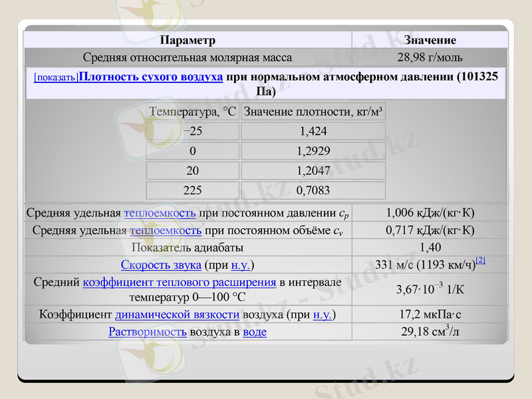Viewport: 532px width, 399px height.
Task: Select the 28,98 г/моль value cell
Action: (430, 58)
